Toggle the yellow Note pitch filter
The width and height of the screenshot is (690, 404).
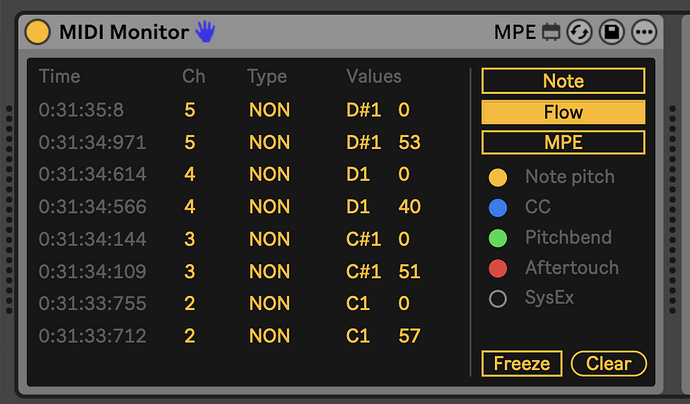tap(497, 178)
